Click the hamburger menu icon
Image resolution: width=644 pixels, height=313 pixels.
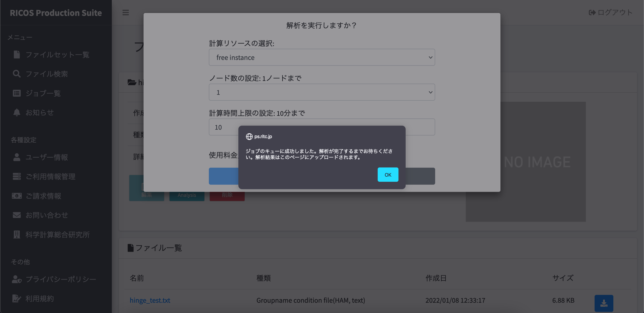click(x=125, y=12)
